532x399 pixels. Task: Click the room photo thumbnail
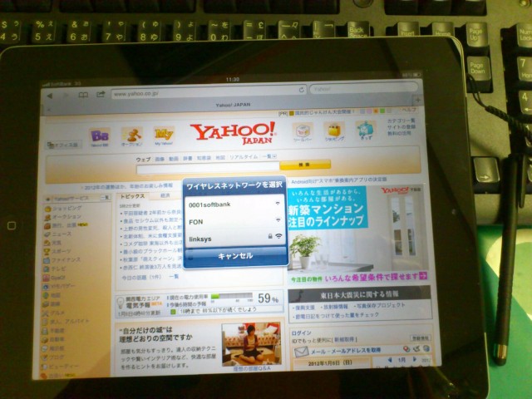pyautogui.click(x=251, y=343)
